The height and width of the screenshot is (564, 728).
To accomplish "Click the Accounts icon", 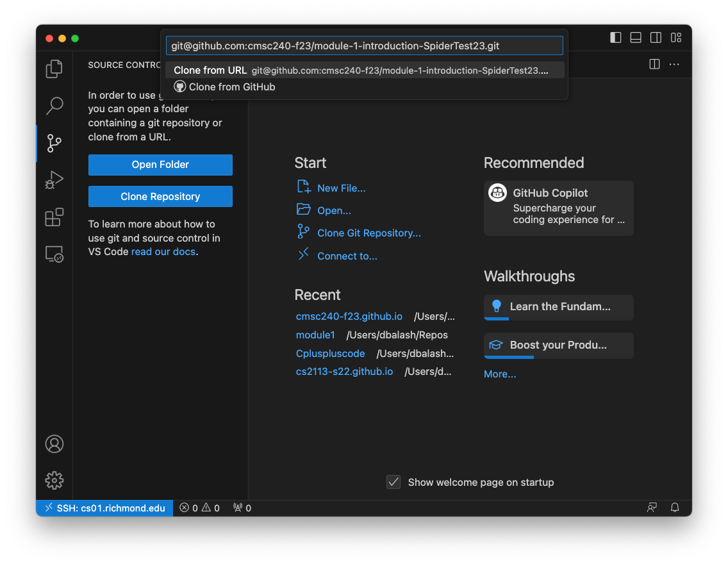I will (54, 444).
